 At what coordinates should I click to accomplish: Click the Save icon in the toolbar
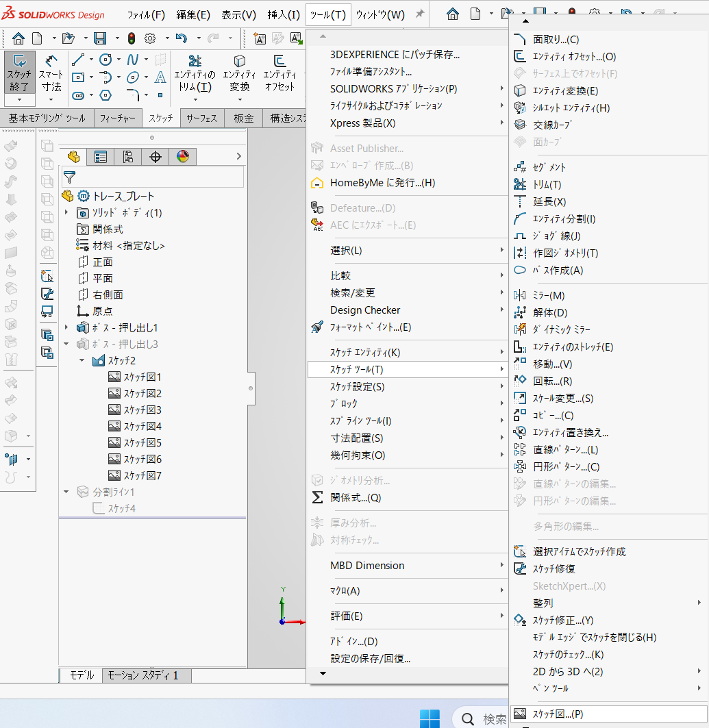[x=100, y=38]
